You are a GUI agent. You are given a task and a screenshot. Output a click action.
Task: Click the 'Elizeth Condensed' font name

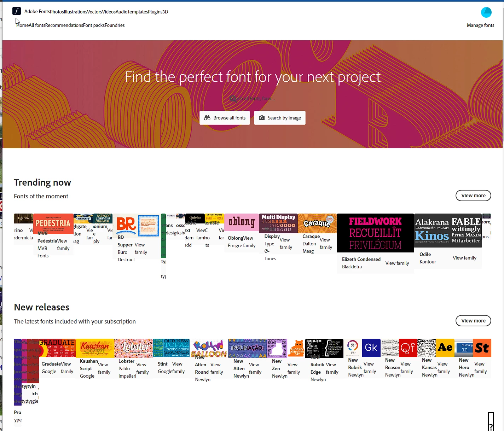(361, 259)
